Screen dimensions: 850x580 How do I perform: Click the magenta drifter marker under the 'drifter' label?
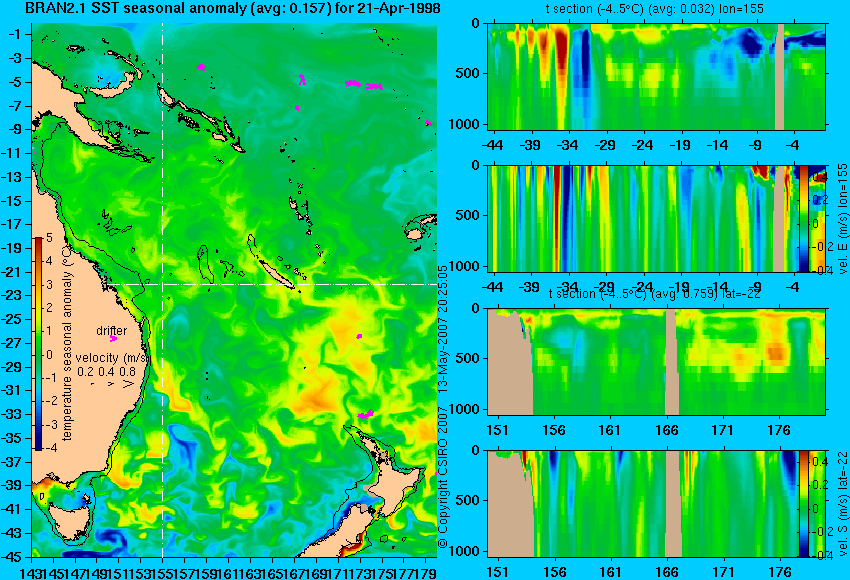click(113, 339)
